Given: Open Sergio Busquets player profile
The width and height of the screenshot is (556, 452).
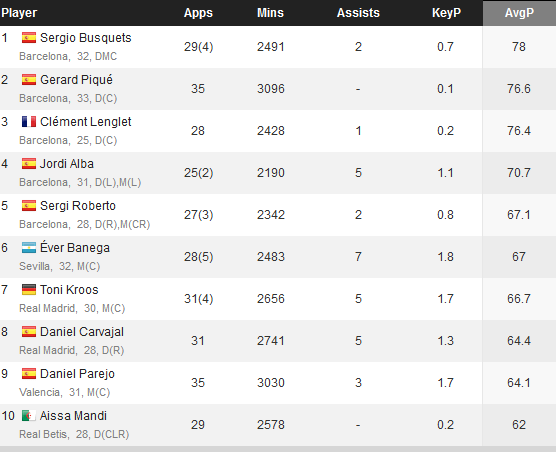Looking at the screenshot, I should 85,38.
